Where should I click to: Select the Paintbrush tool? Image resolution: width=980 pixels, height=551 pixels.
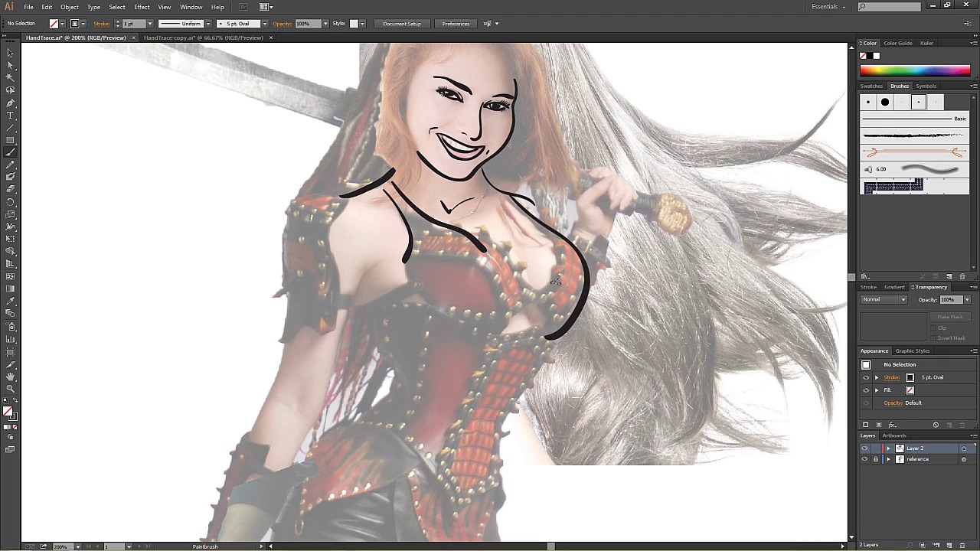[x=10, y=152]
